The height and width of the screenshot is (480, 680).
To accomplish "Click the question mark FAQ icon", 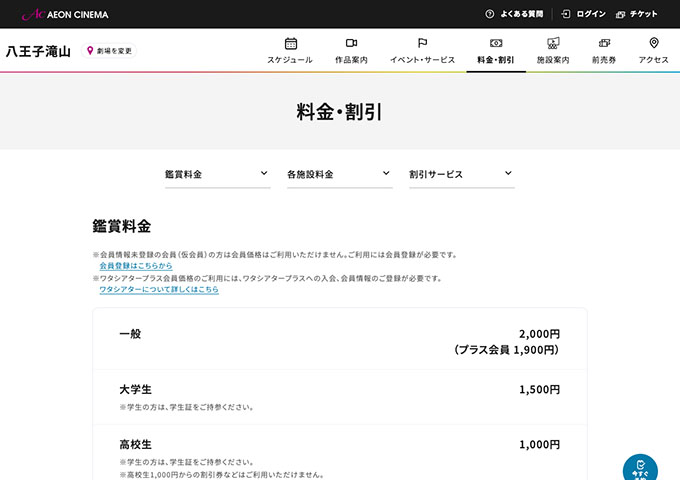I will [x=490, y=14].
